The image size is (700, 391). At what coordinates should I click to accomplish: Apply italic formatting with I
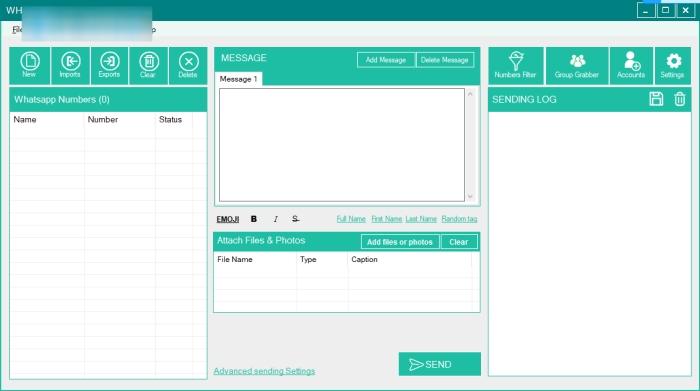(x=275, y=219)
